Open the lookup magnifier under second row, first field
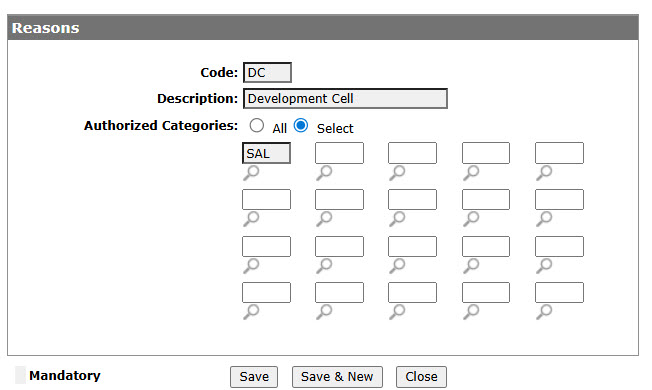 (x=251, y=219)
